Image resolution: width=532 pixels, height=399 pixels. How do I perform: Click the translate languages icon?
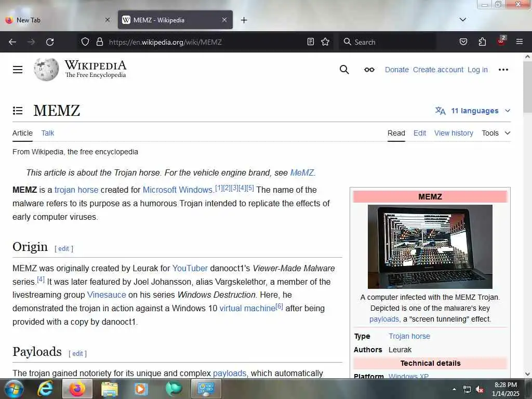(441, 111)
